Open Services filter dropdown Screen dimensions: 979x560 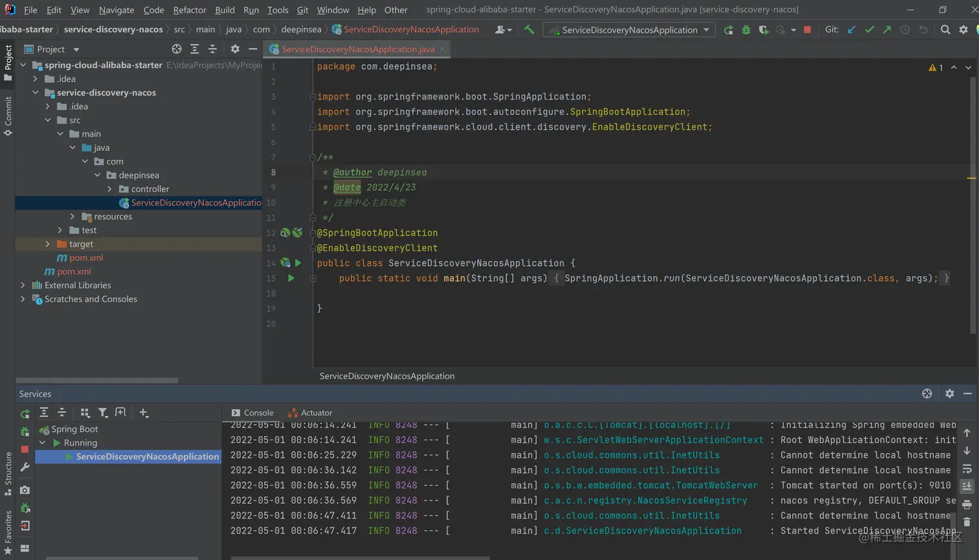(103, 412)
